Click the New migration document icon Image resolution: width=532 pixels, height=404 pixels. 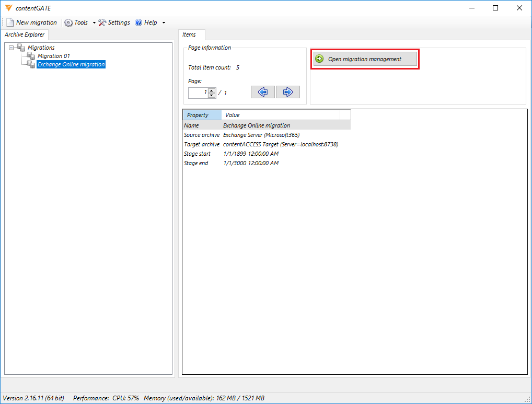10,22
